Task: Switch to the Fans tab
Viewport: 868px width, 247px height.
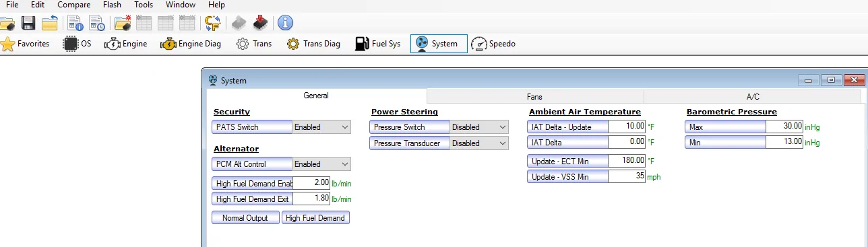Action: coord(534,97)
